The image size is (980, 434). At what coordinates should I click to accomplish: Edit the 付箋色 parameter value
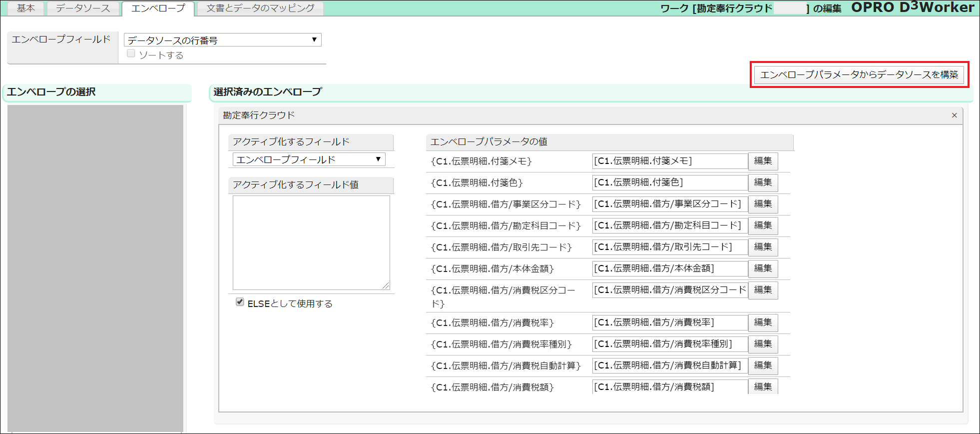[762, 182]
